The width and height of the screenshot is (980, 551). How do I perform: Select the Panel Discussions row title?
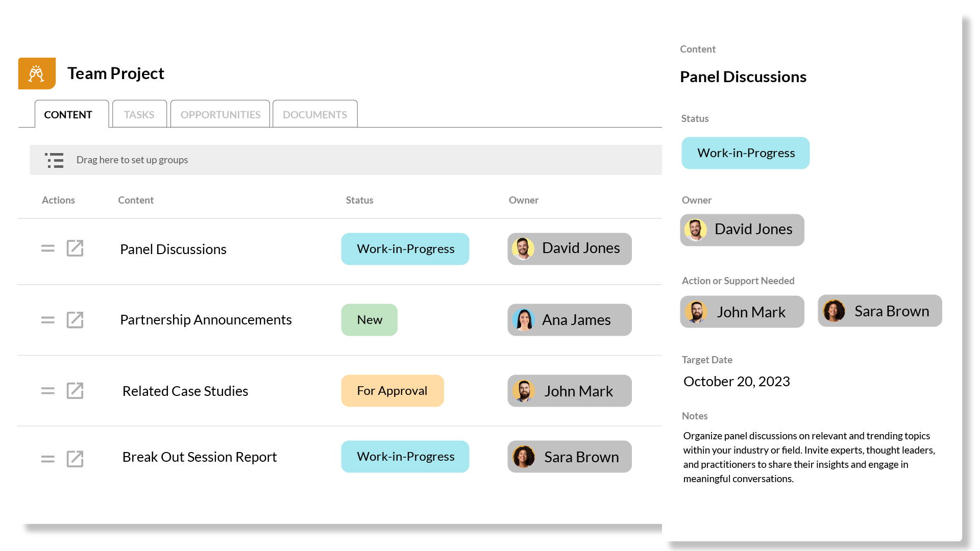coord(173,249)
